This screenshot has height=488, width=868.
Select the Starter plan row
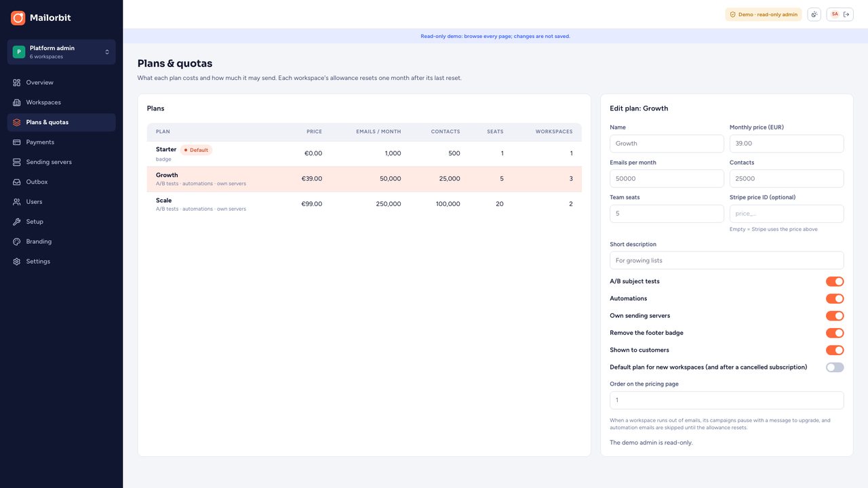(364, 154)
